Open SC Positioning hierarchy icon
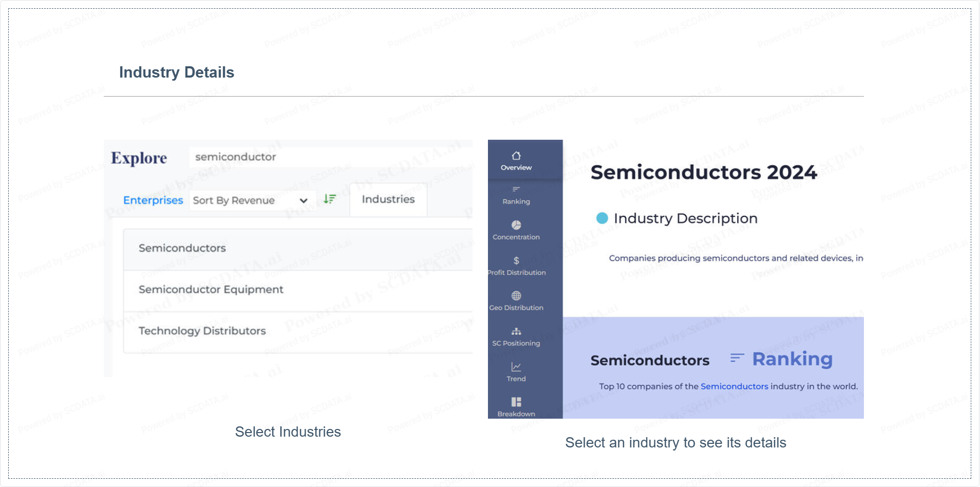The width and height of the screenshot is (980, 487). (516, 331)
